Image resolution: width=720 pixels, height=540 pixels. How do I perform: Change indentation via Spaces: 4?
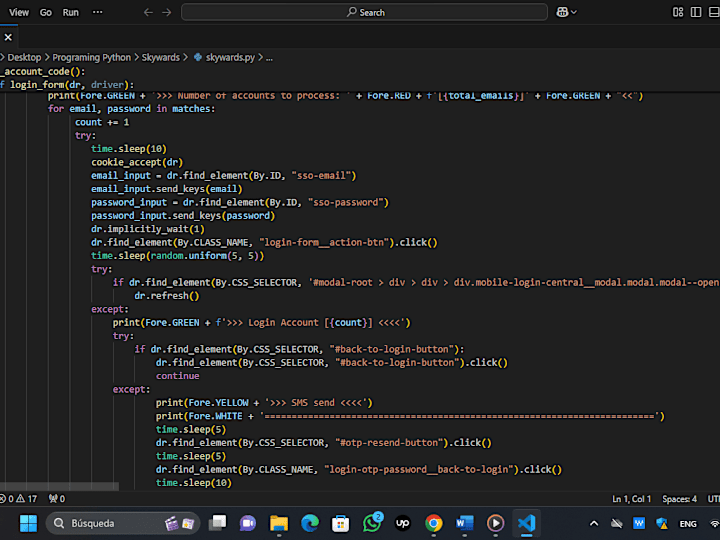click(x=679, y=499)
